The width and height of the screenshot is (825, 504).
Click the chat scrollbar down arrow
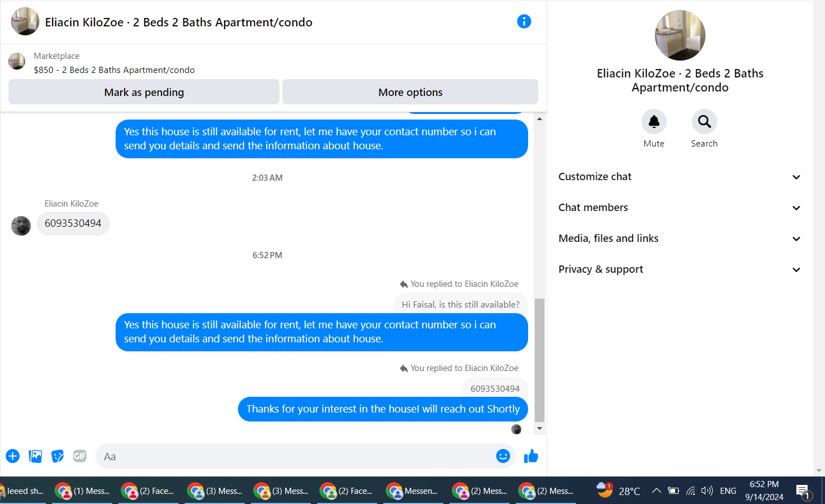coord(539,429)
